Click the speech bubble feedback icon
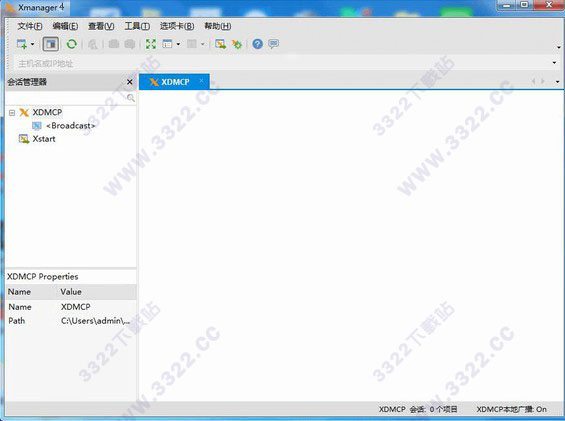 point(273,44)
